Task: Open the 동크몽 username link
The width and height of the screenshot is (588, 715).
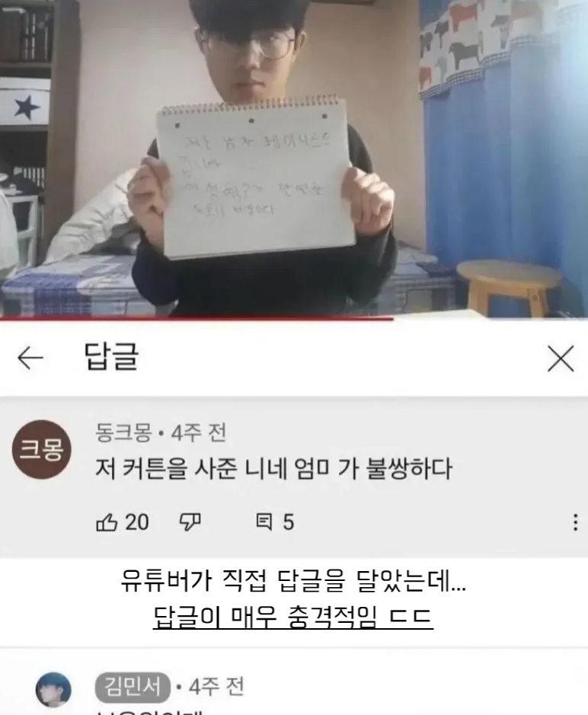Action: tap(123, 433)
